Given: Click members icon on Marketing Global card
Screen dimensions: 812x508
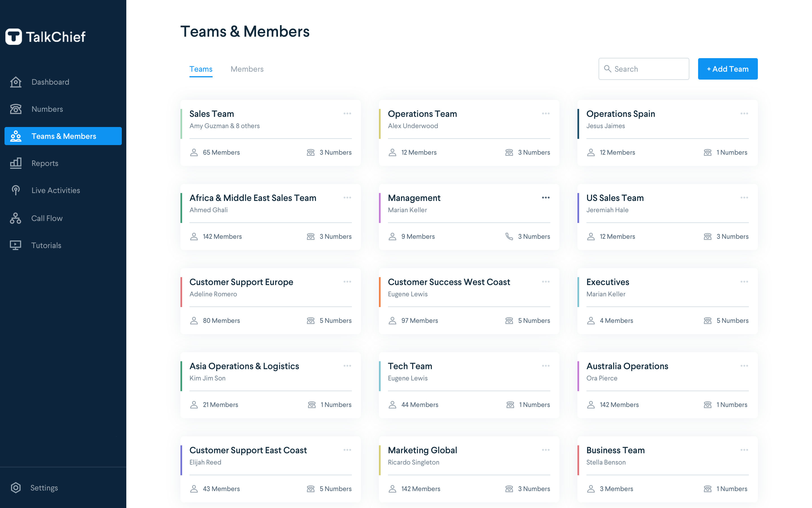Looking at the screenshot, I should (x=392, y=489).
